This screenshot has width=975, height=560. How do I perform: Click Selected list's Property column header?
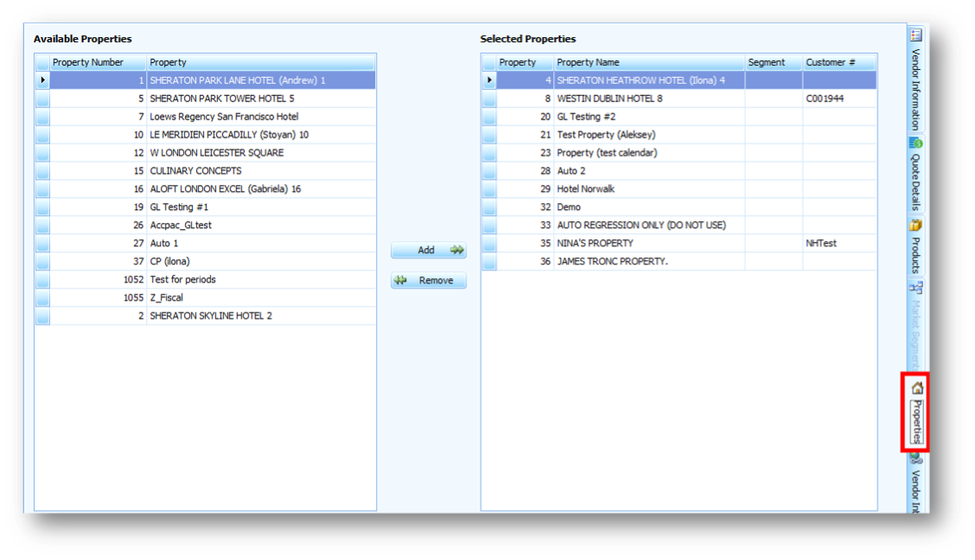coord(525,62)
